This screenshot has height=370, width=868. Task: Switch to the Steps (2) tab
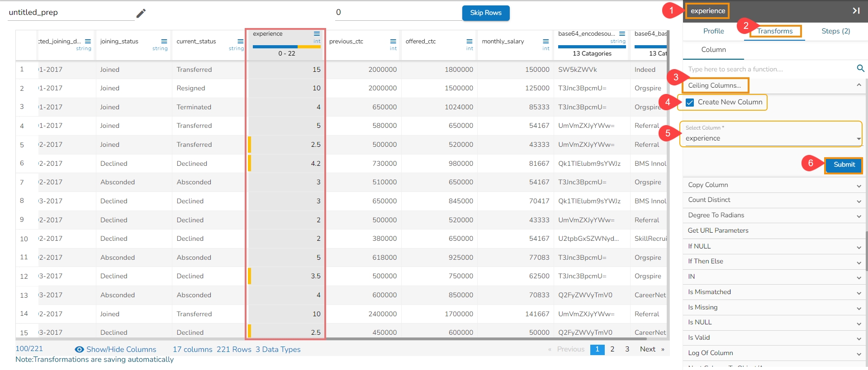click(x=835, y=31)
